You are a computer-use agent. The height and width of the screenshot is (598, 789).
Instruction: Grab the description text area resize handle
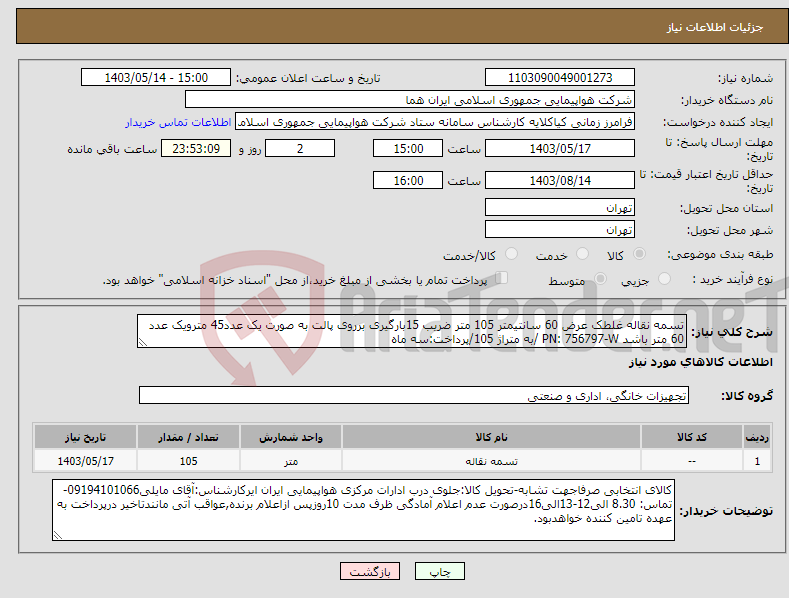143,343
